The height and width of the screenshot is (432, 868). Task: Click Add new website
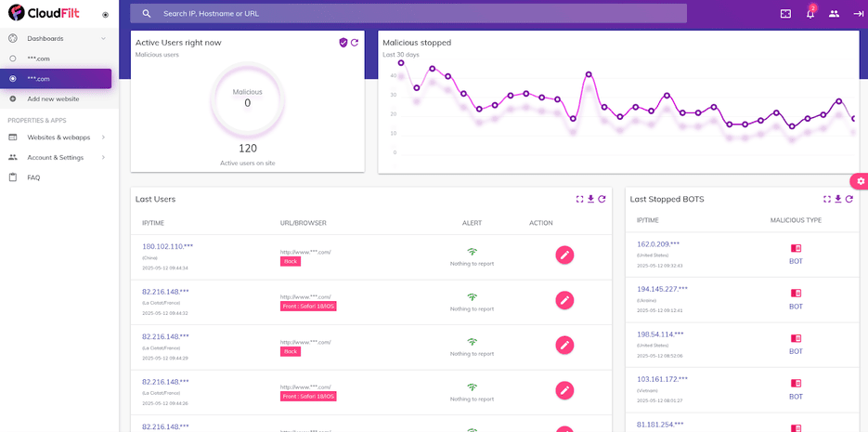coord(53,98)
